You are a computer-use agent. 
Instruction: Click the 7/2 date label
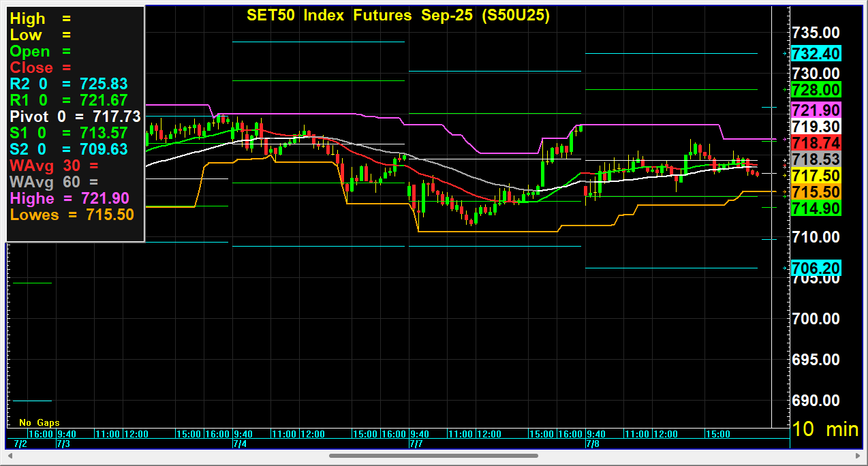pos(20,444)
